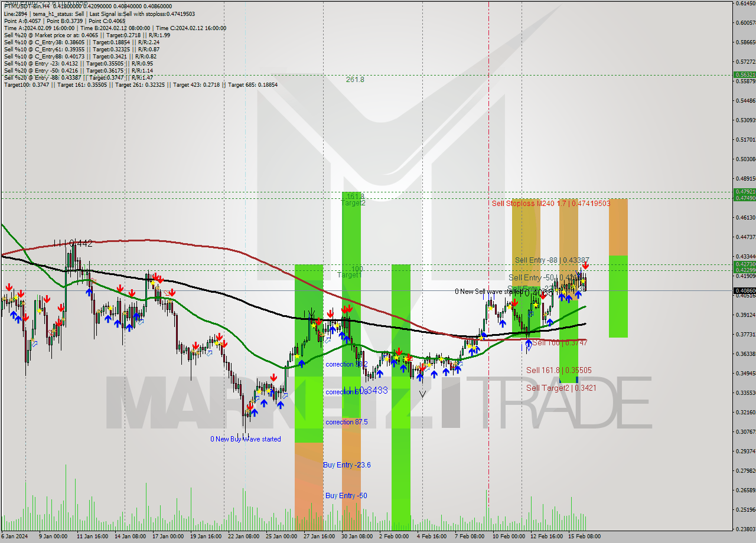Image resolution: width=756 pixels, height=543 pixels.
Task: Click the '6 Jan 2024' date on the time axis
Action: click(x=14, y=537)
